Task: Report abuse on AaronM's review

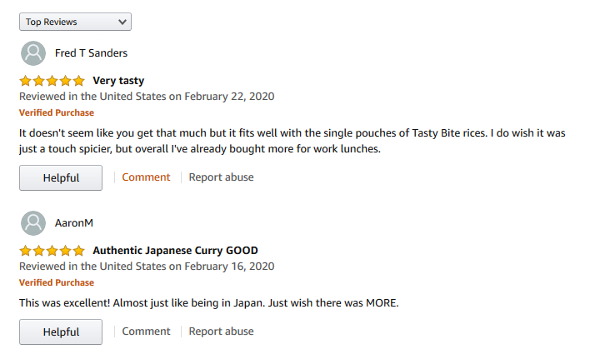Action: point(221,332)
